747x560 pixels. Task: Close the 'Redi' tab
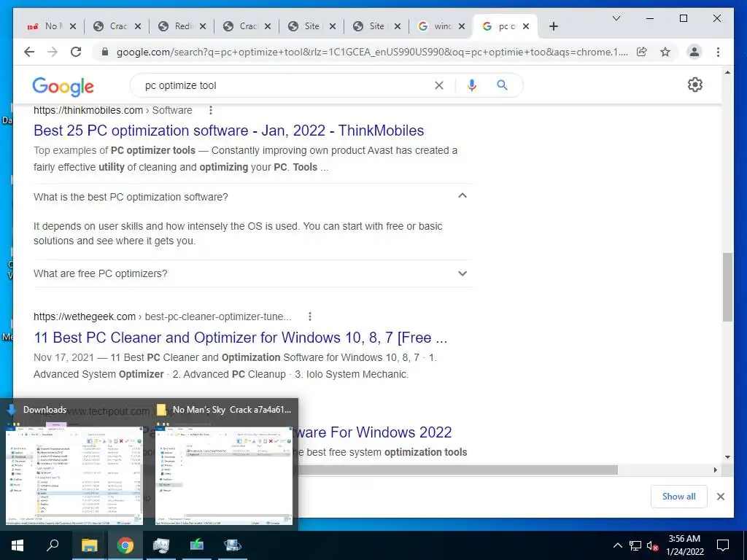[203, 27]
